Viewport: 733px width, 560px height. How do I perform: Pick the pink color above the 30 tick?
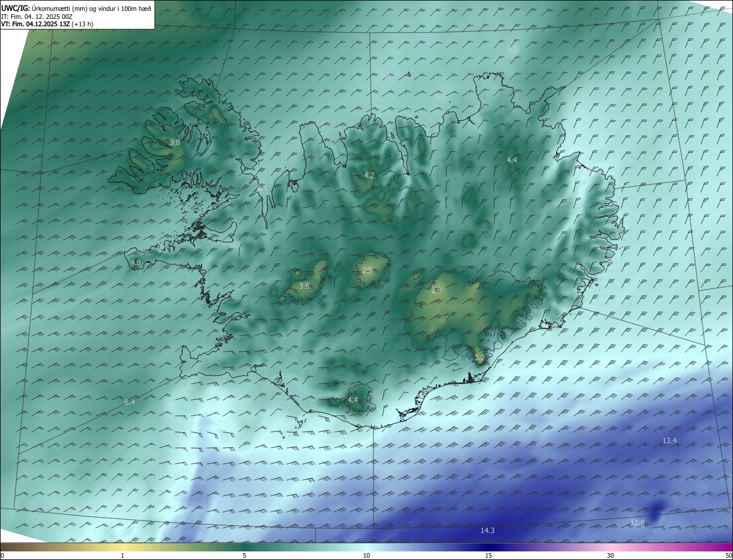[x=610, y=547]
